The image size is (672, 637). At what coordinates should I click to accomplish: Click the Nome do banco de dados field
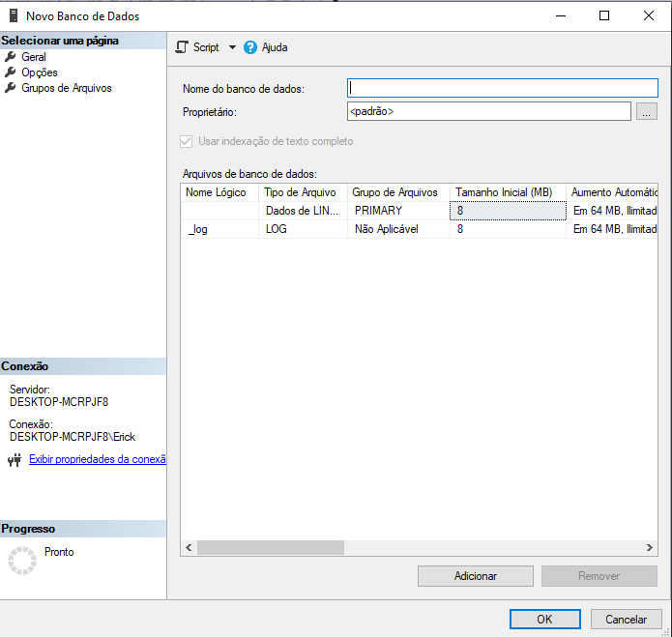[x=502, y=88]
